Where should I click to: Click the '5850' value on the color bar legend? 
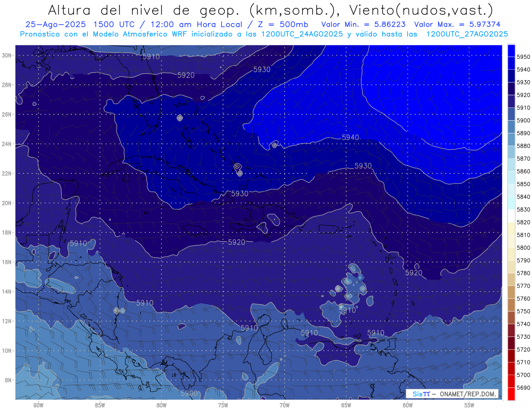(524, 184)
